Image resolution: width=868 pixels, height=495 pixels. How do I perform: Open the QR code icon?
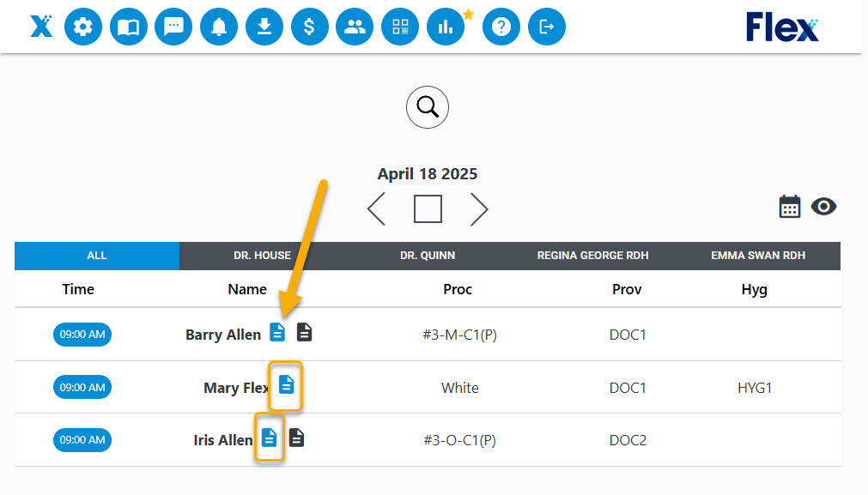(x=400, y=27)
